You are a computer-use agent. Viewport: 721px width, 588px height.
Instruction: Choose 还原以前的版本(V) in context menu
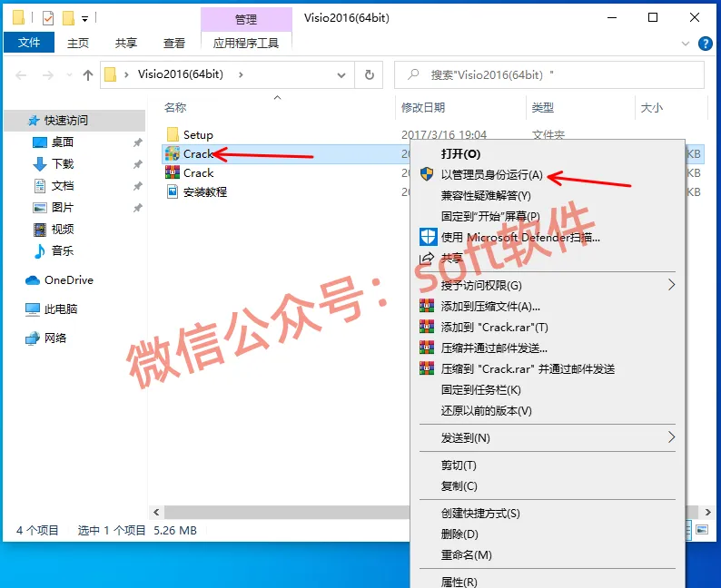coord(486,411)
